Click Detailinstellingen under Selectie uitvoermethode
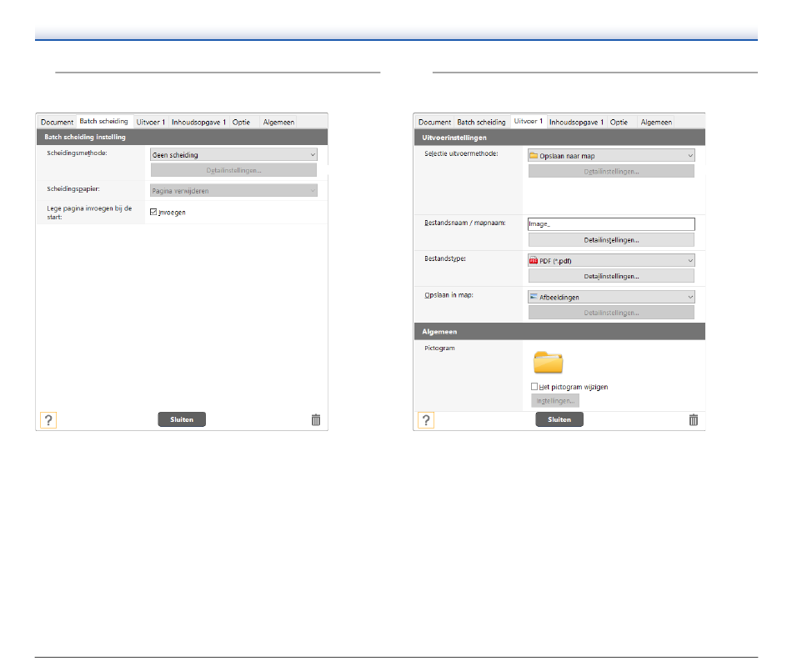792x672 pixels. (x=611, y=171)
